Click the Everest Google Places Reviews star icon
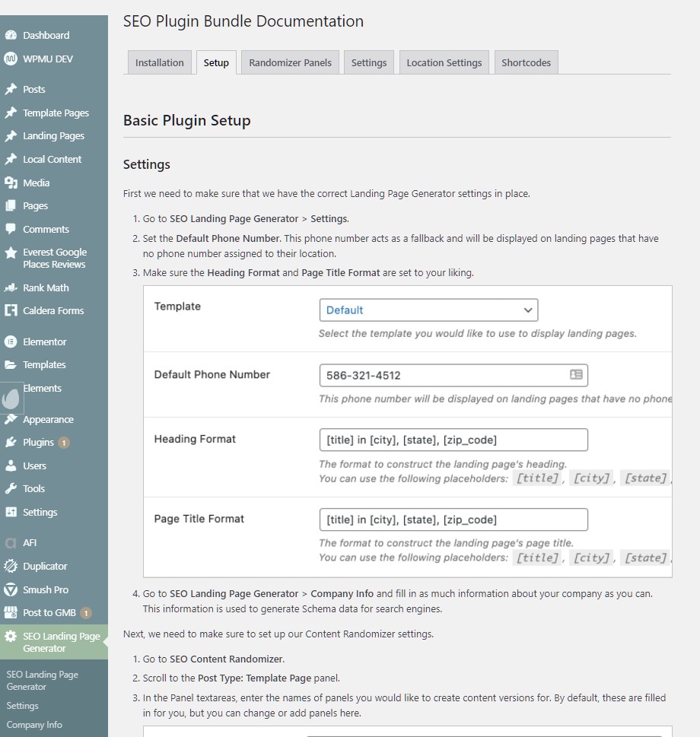 point(11,253)
